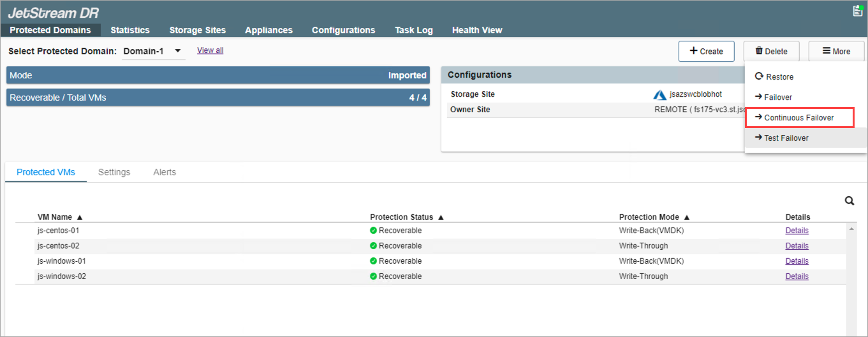Switch to the Storage Sites tab

(197, 30)
